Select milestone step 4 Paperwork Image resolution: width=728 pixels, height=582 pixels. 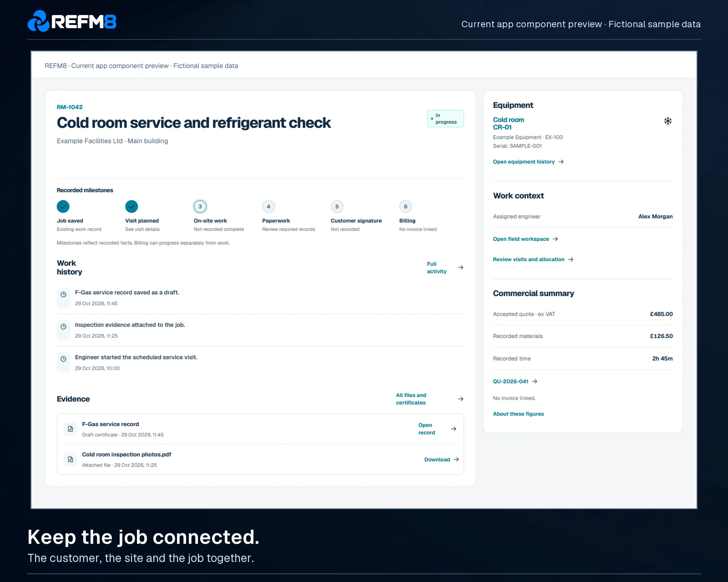[x=268, y=206]
